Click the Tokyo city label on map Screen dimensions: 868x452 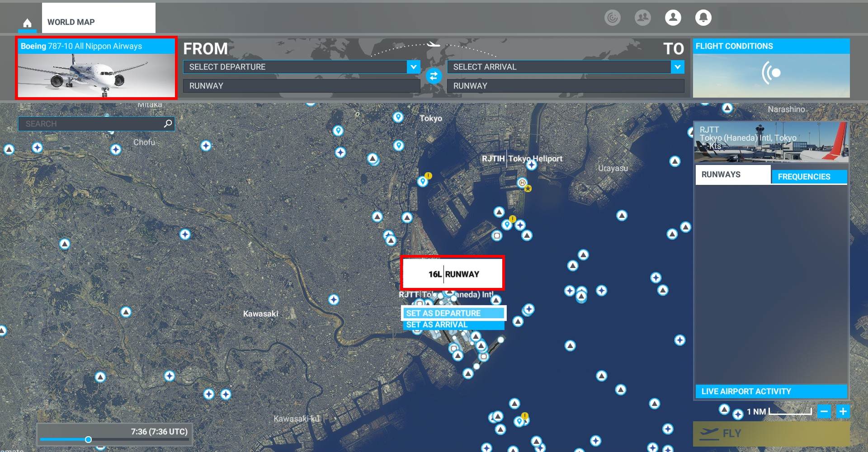tap(431, 118)
